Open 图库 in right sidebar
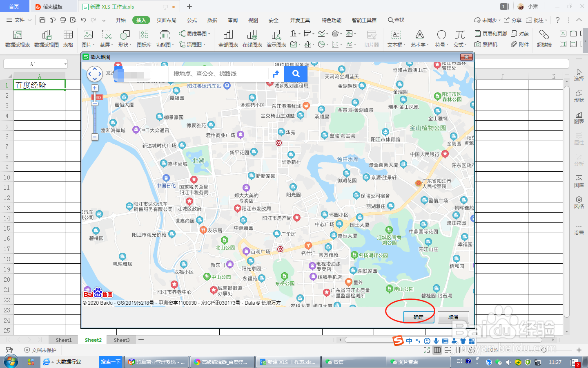Viewport: 588px width, 368px height. pyautogui.click(x=579, y=181)
